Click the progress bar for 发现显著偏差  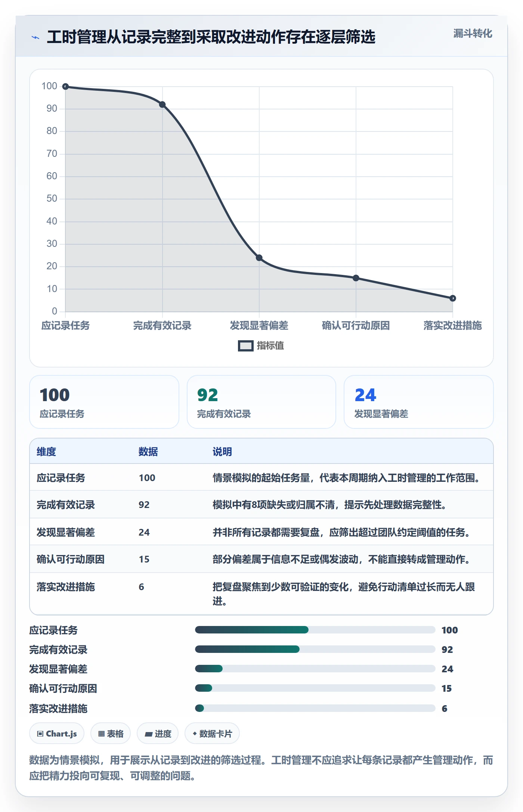[315, 669]
